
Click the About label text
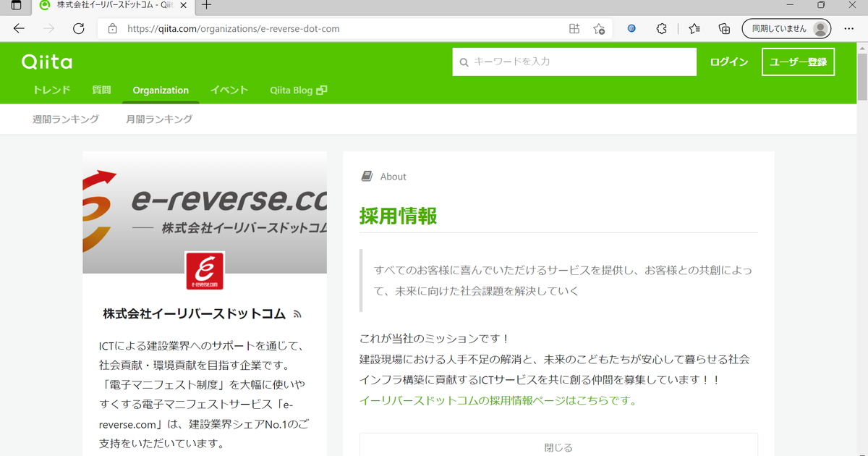(393, 177)
